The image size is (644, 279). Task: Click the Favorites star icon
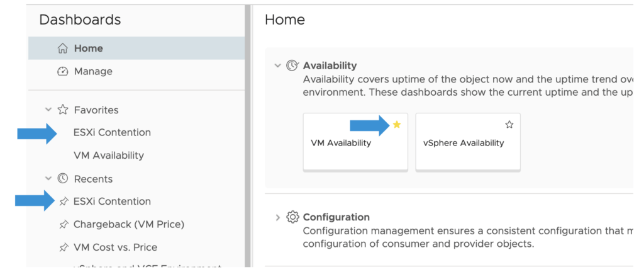click(63, 110)
